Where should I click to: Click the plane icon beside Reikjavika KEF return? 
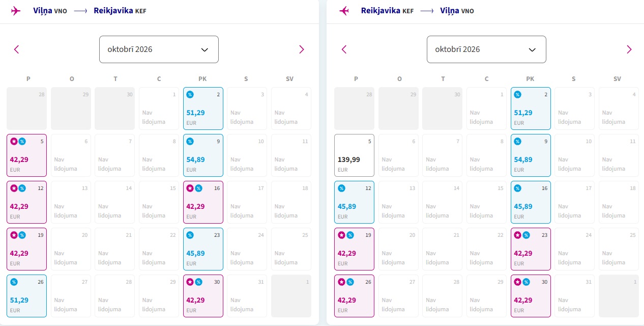pyautogui.click(x=344, y=11)
